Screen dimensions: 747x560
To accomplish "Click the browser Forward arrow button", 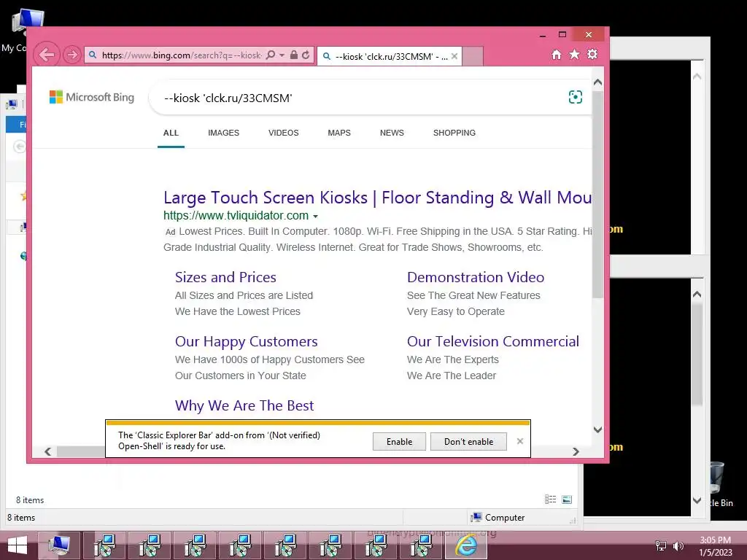I will [x=71, y=55].
